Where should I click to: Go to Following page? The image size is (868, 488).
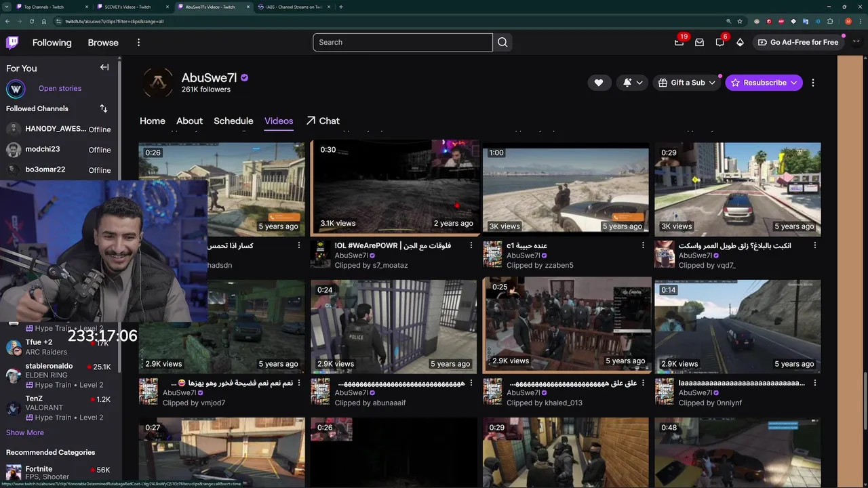point(52,42)
